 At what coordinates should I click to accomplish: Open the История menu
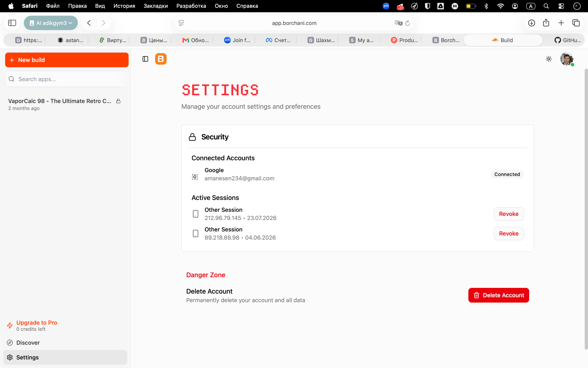(124, 6)
